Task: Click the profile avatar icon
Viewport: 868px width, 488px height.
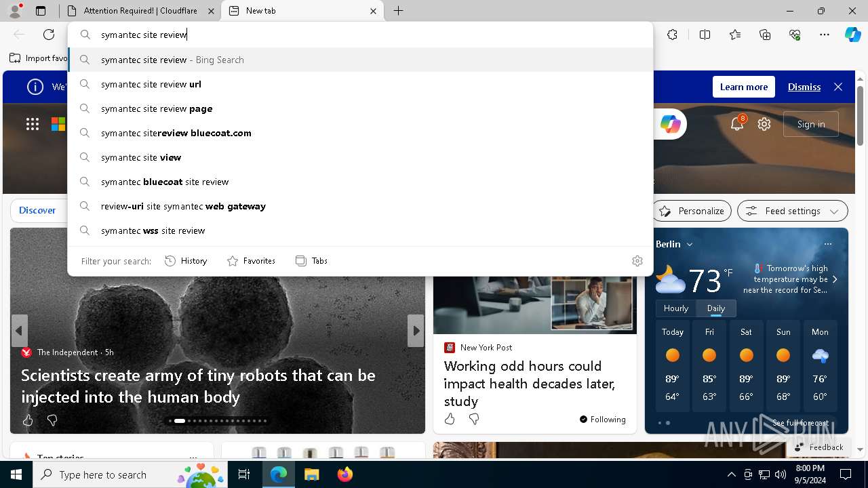Action: pos(15,11)
